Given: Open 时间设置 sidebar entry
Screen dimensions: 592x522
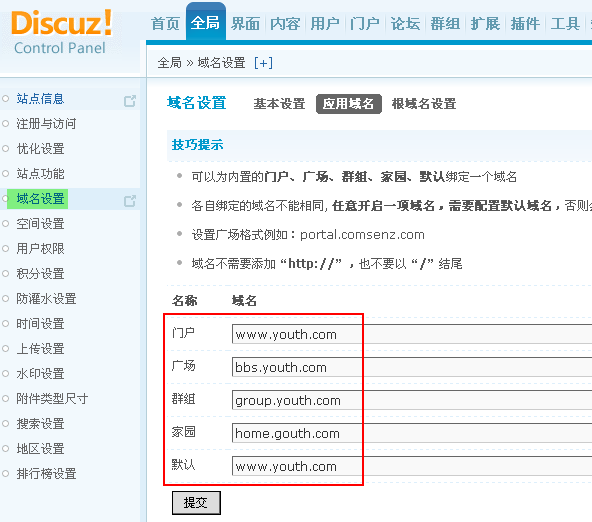Looking at the screenshot, I should (x=40, y=323).
